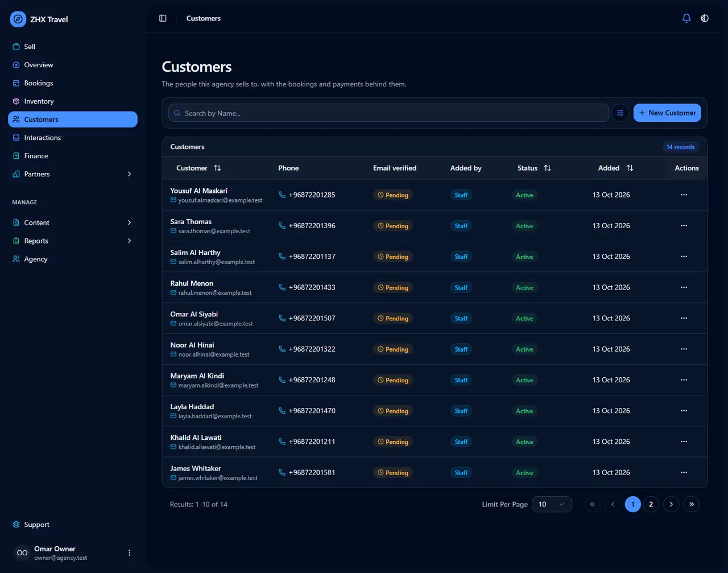728x573 pixels.
Task: Expand the Reports section
Action: (x=73, y=241)
